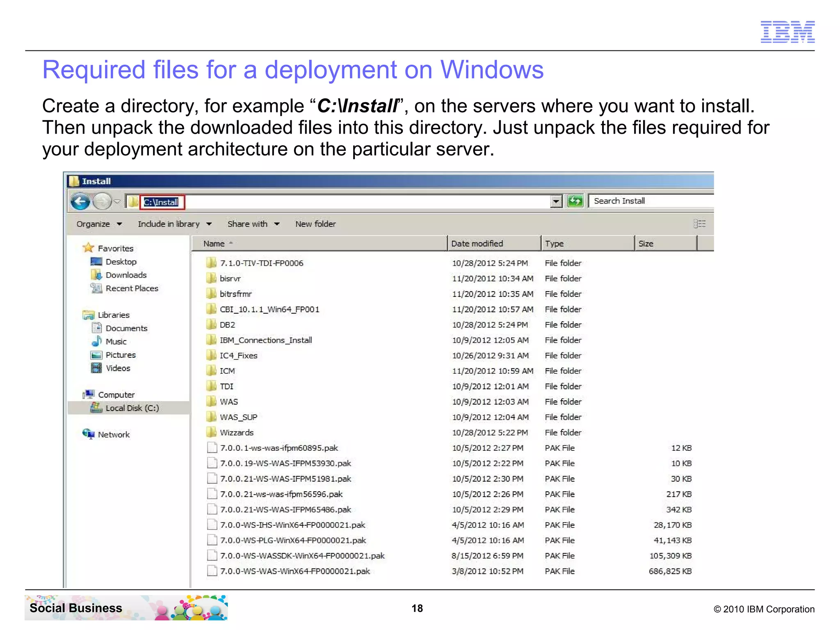Select the Libraries node icon

pyautogui.click(x=88, y=315)
